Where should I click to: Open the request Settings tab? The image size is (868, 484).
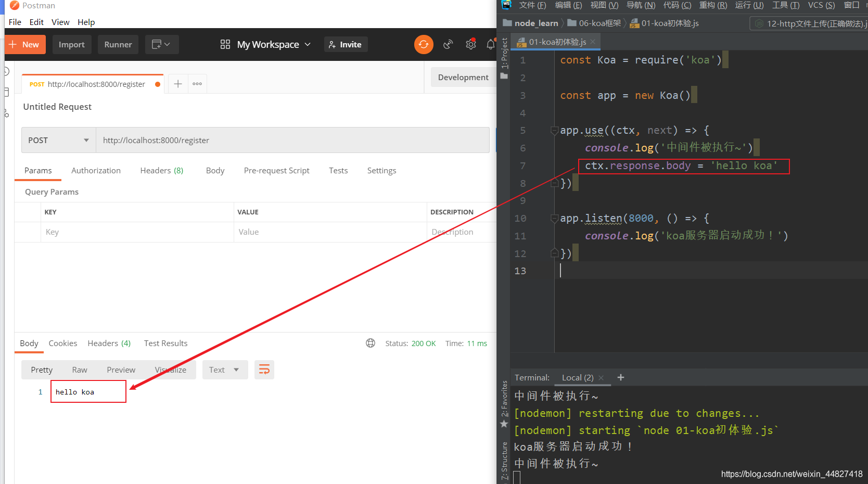pyautogui.click(x=381, y=171)
